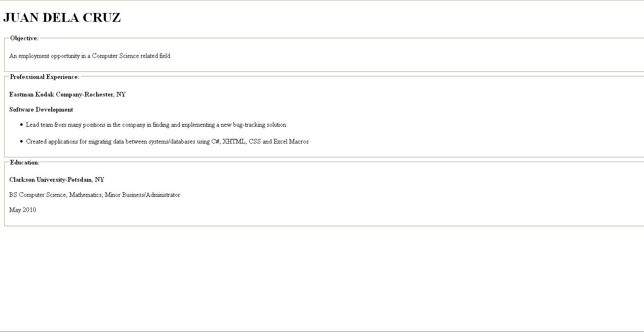Click Clarkson University-Potsdam text
The image size is (644, 332).
point(51,180)
